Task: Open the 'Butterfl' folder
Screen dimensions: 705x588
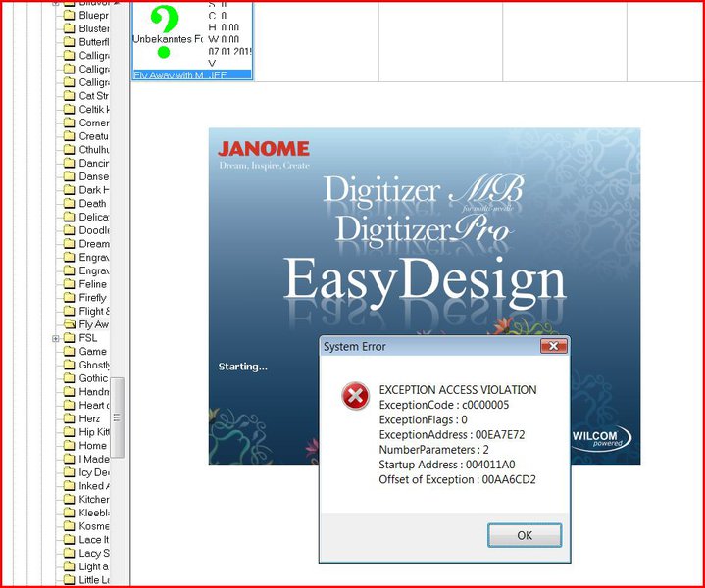Action: (x=93, y=42)
